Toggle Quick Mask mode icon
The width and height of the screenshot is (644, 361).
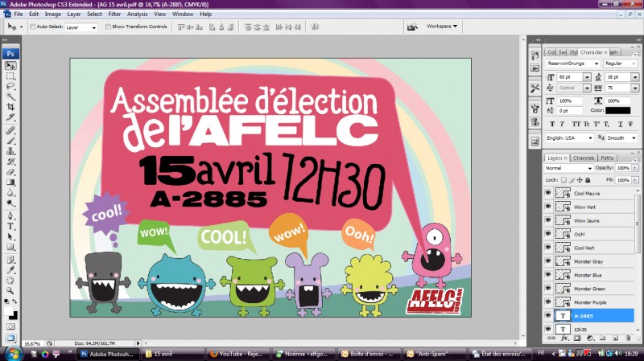point(10,326)
